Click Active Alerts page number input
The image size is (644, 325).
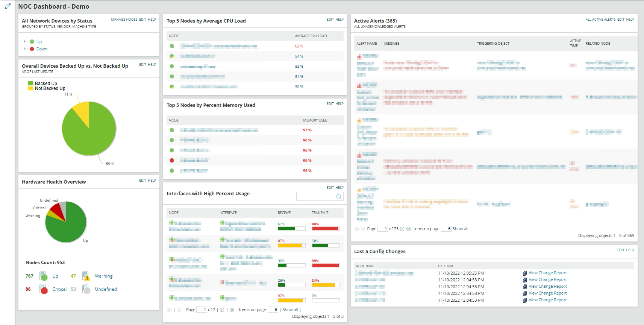[383, 229]
